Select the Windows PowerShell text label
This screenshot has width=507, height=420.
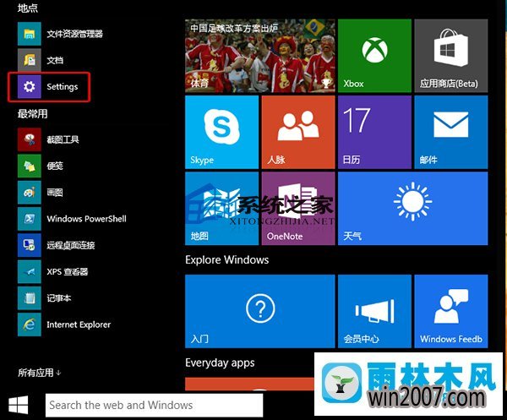tap(87, 219)
